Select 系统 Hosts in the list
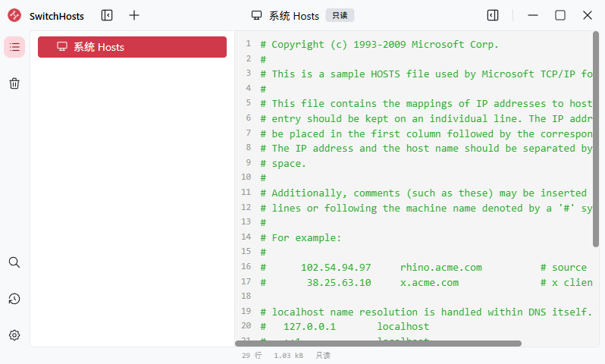 tap(132, 47)
